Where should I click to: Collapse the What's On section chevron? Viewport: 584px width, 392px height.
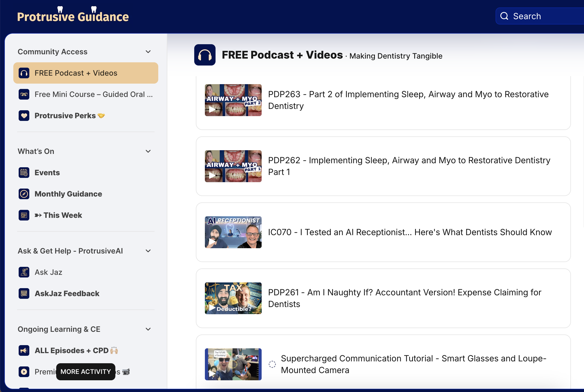(x=148, y=151)
